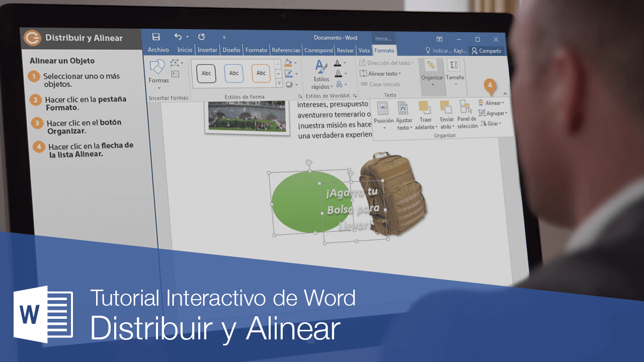
Task: Select the orange outline Abc shape style
Action: [x=261, y=73]
